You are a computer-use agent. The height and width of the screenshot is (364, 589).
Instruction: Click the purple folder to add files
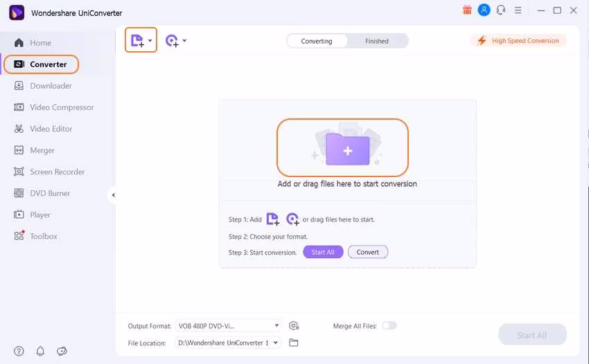(x=347, y=149)
